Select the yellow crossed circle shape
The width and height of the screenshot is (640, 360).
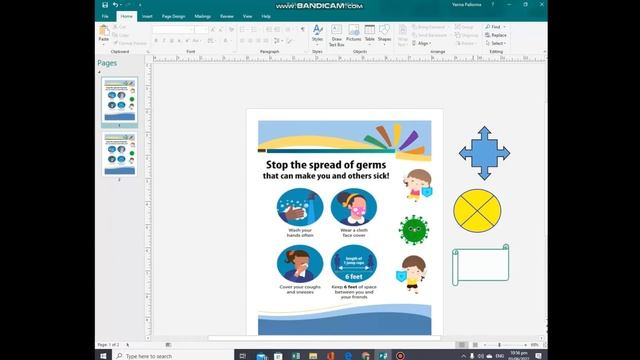[477, 211]
